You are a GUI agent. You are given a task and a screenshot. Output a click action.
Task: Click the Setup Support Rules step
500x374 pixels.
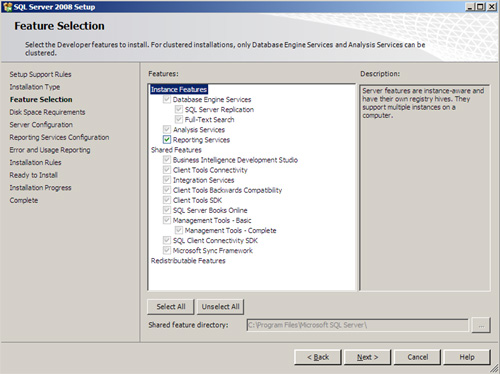[x=40, y=74]
